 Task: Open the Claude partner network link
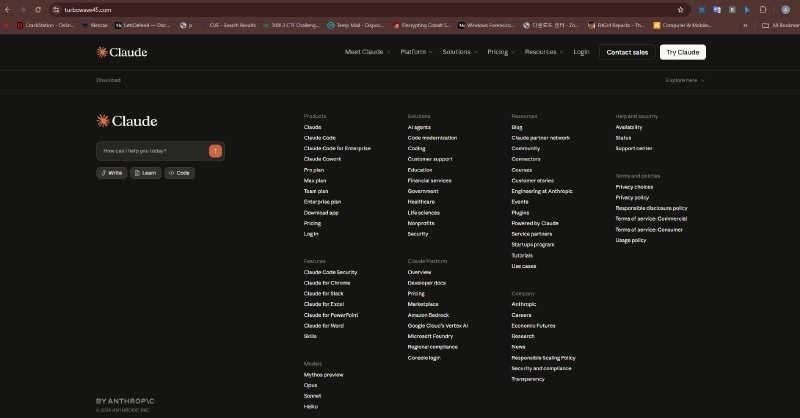tap(540, 138)
